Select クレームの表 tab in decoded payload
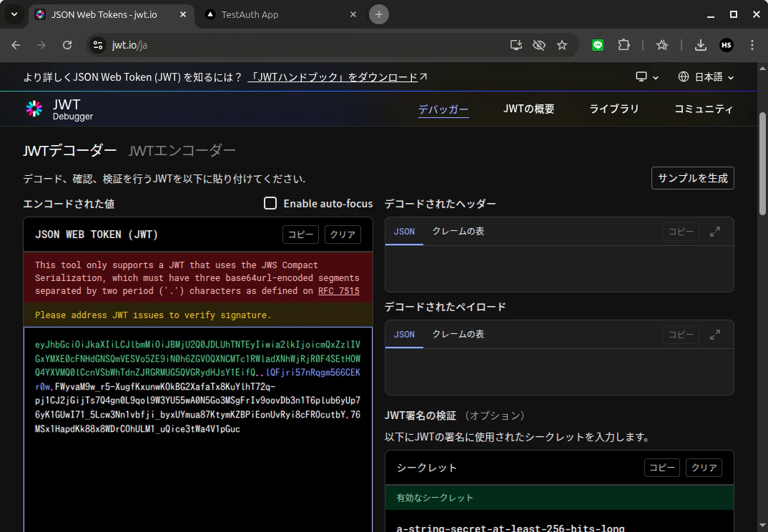Screen dimensions: 768x532 click(458, 334)
